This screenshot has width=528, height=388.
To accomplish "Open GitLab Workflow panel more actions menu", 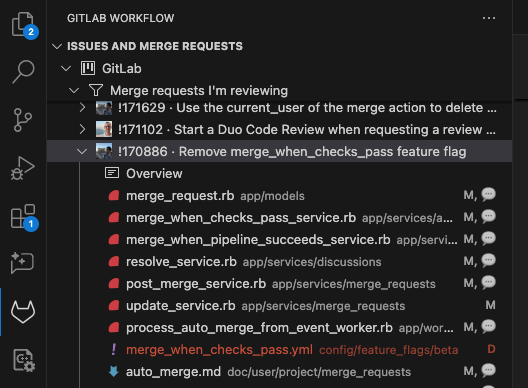I will [489, 18].
